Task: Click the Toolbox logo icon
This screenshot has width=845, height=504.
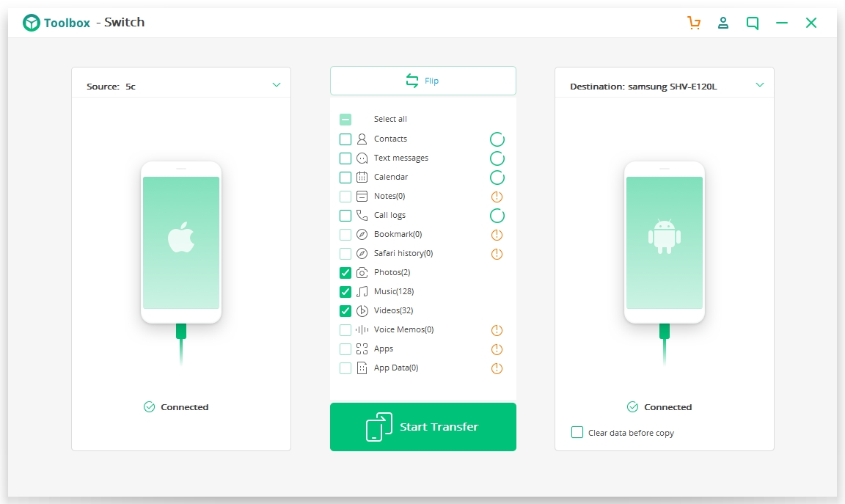Action: (x=32, y=23)
